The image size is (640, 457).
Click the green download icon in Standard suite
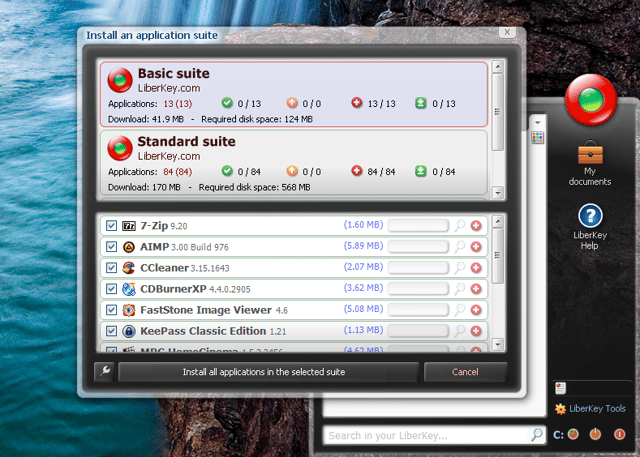tap(421, 171)
